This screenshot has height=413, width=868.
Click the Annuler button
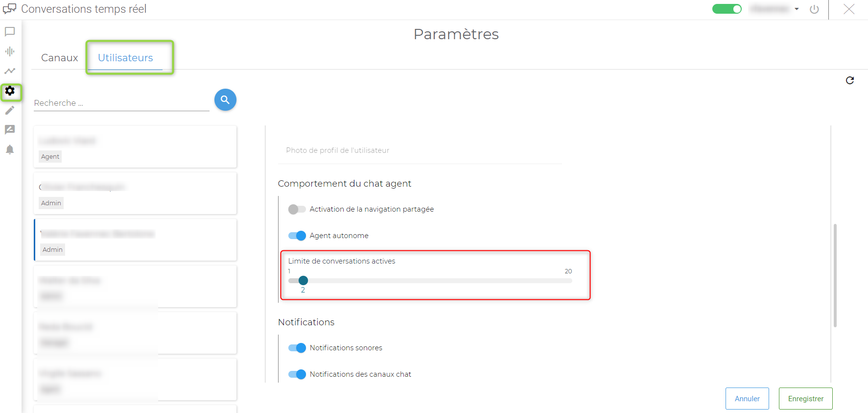(x=747, y=399)
